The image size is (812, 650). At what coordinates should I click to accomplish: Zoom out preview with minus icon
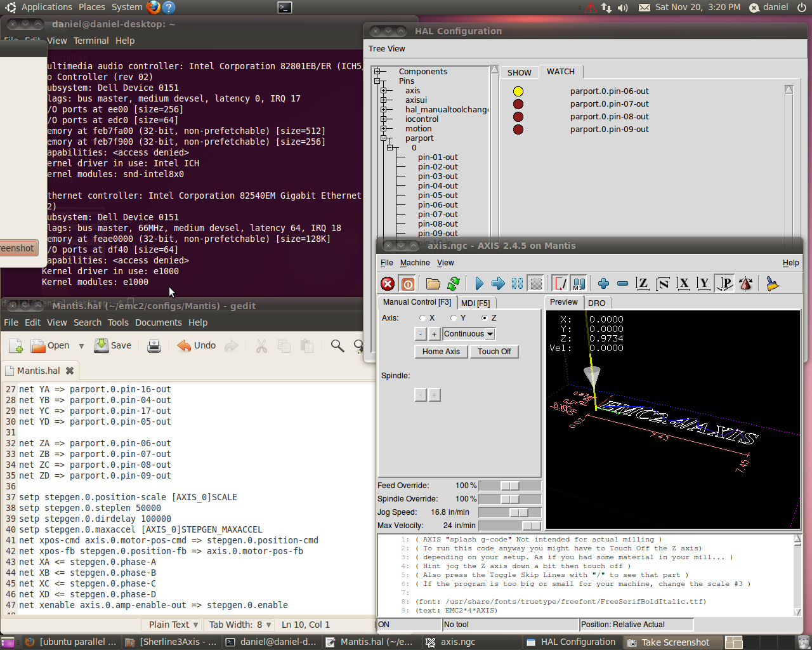(622, 284)
